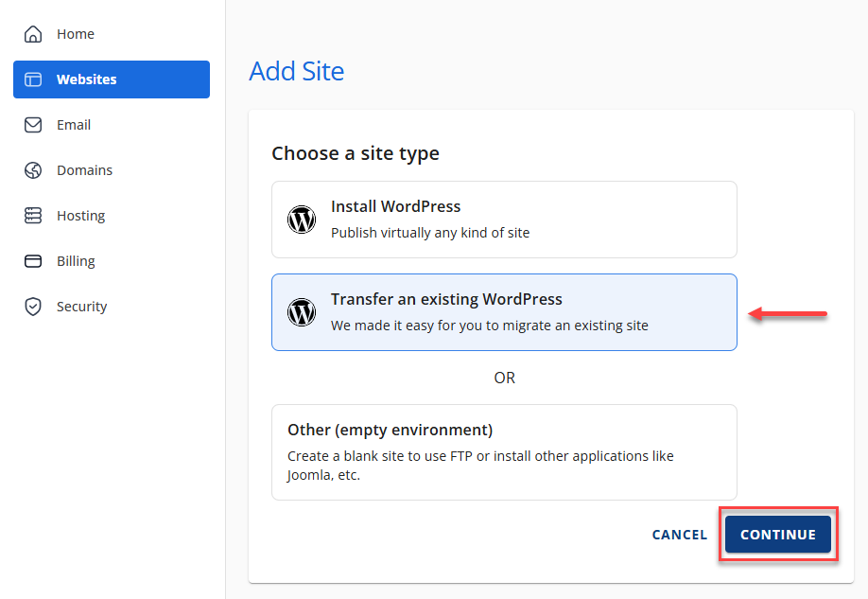
Task: Click the Cancel button
Action: [x=679, y=535]
